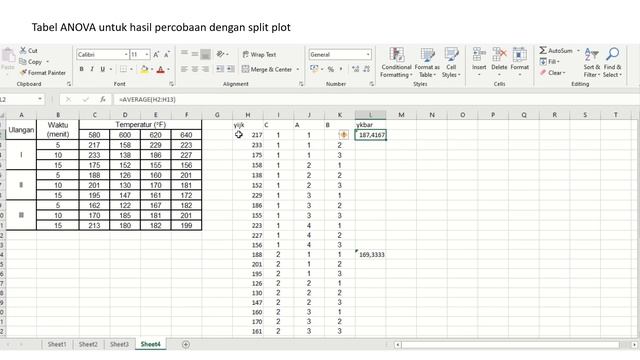Toggle Bold formatting
640x360 pixels.
pos(82,69)
